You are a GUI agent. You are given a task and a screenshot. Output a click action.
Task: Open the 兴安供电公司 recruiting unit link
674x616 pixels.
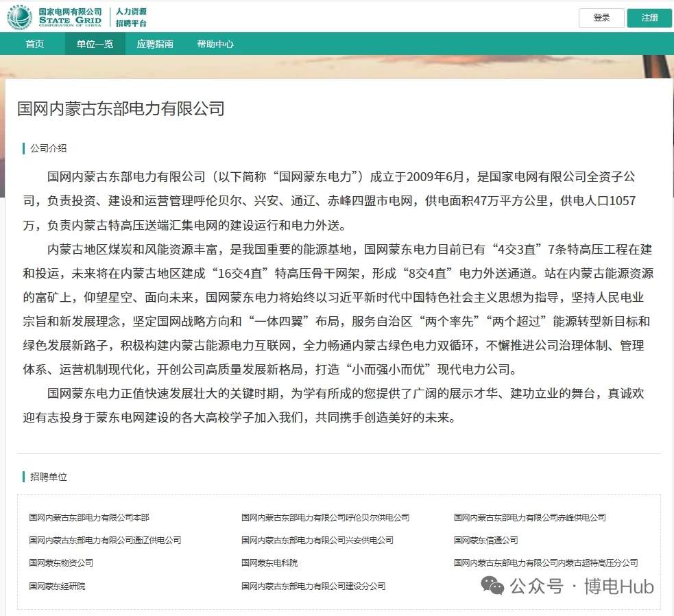coord(317,541)
